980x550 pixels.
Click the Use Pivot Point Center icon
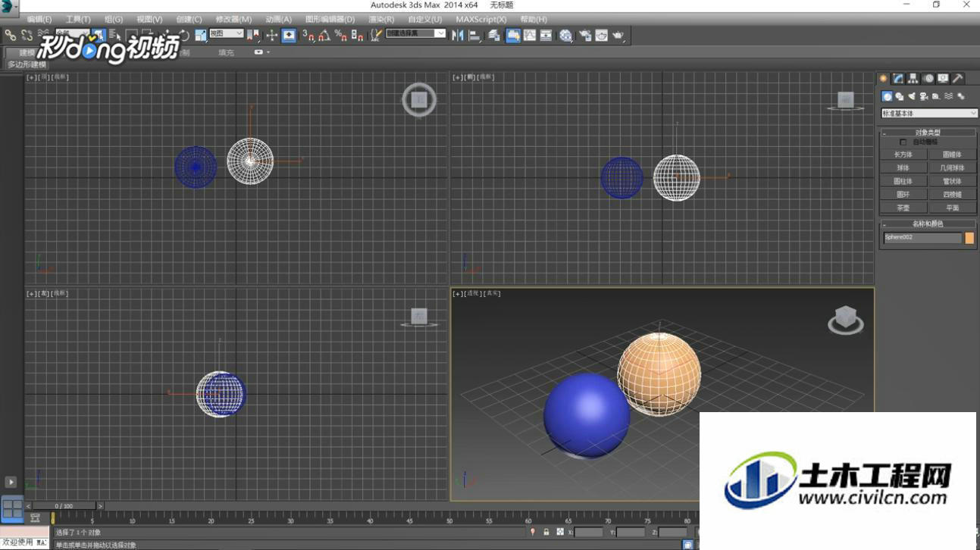pyautogui.click(x=252, y=35)
